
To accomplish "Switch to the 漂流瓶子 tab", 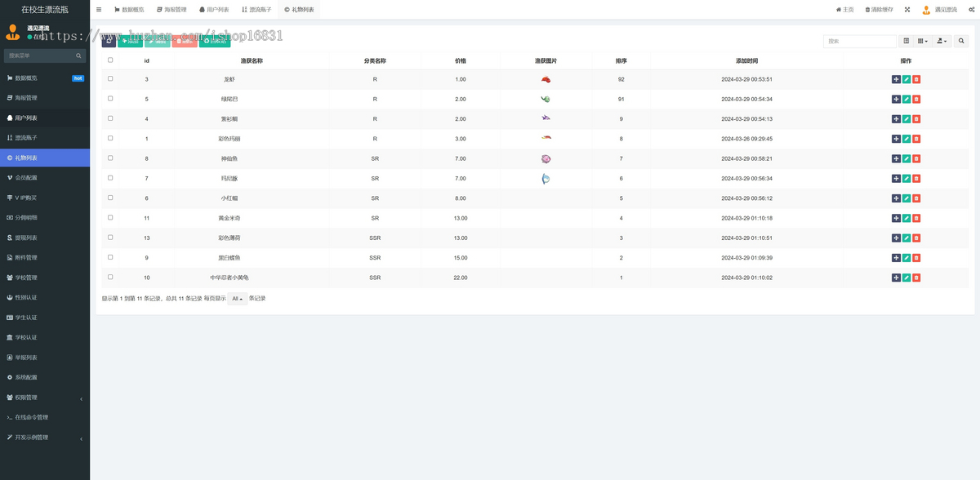I will point(256,10).
